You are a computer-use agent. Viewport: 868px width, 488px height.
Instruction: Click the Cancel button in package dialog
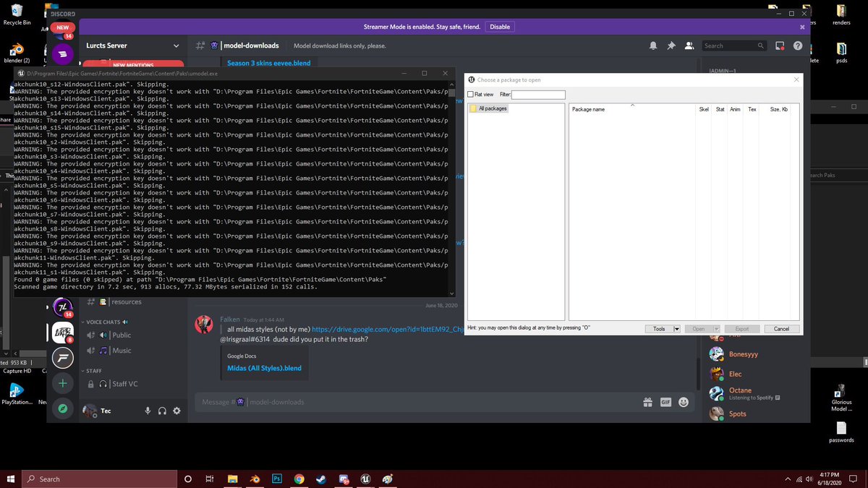781,329
